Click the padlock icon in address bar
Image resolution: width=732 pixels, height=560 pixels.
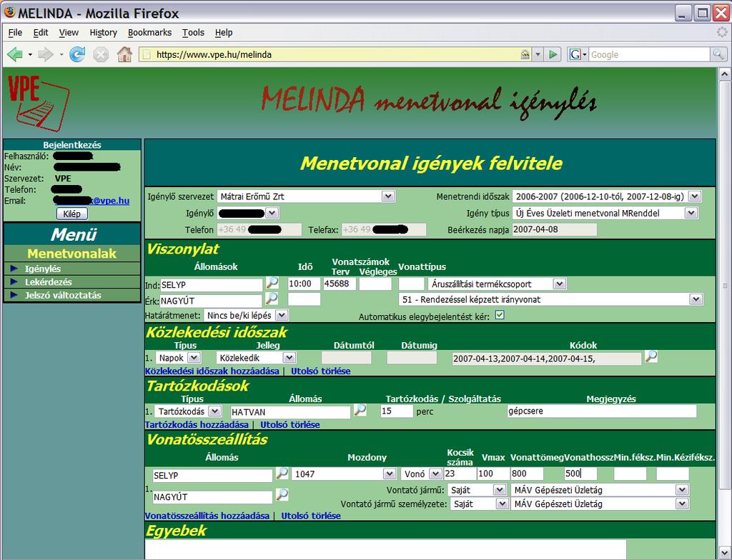525,54
